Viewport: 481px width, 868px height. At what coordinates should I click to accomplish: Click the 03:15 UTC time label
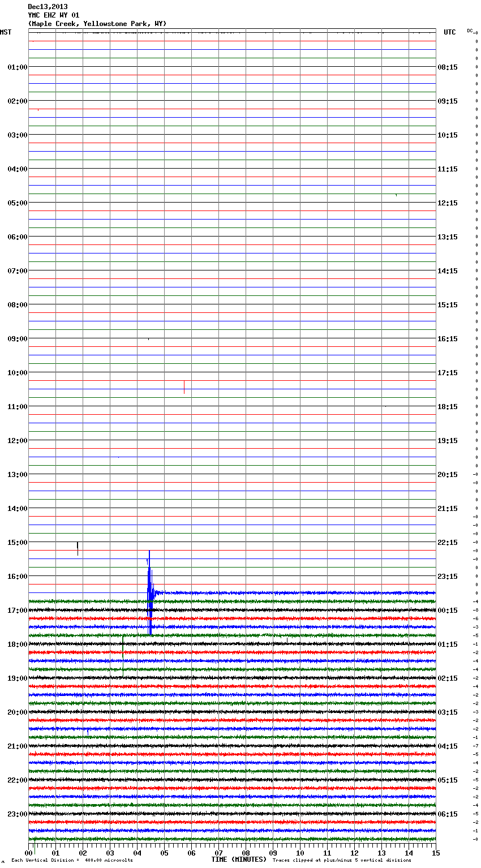click(x=448, y=712)
